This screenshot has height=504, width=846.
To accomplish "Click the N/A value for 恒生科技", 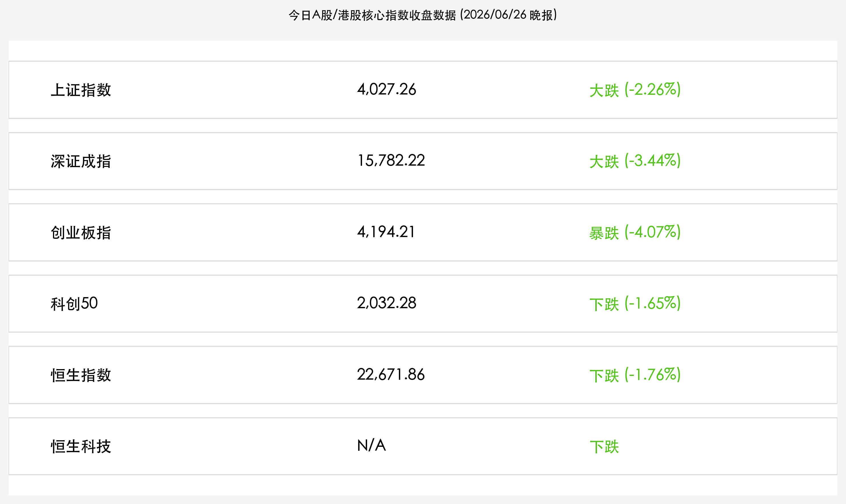I will tap(371, 445).
